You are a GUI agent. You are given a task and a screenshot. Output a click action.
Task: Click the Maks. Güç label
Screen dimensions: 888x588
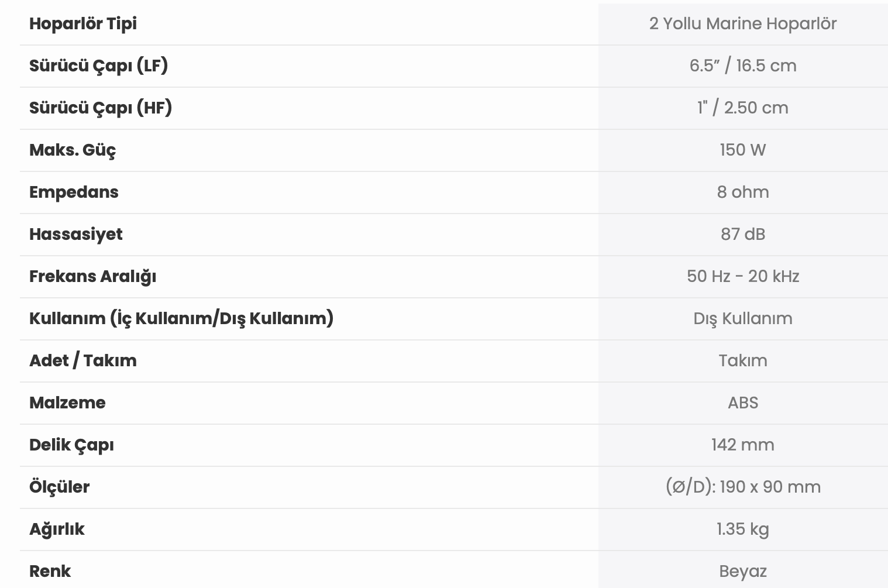[x=73, y=150]
